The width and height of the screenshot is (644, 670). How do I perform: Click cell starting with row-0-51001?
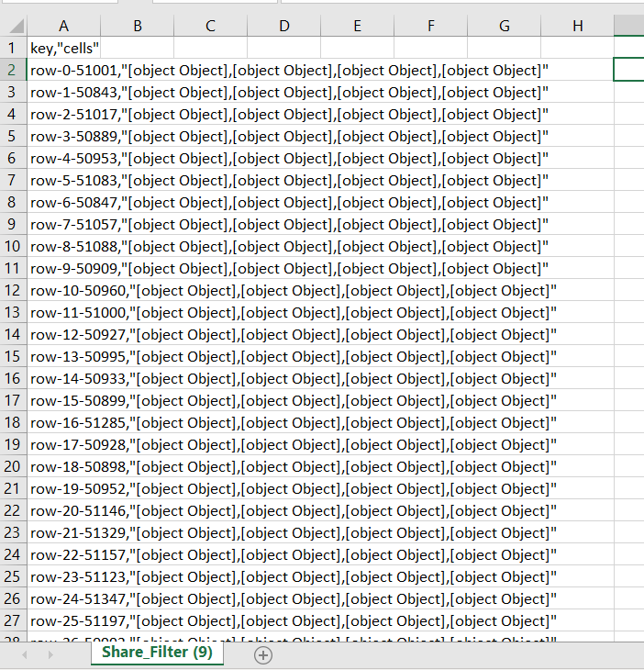(x=63, y=70)
